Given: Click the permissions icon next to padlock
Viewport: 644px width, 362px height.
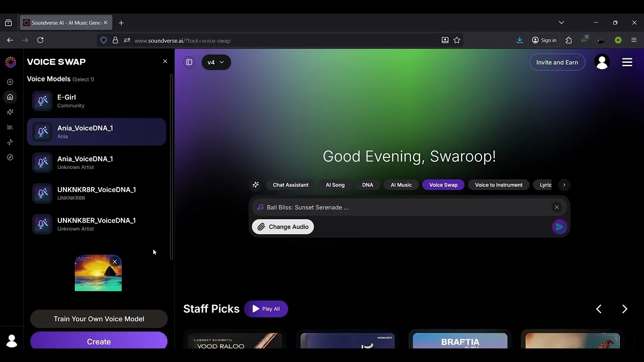Looking at the screenshot, I should [x=127, y=40].
